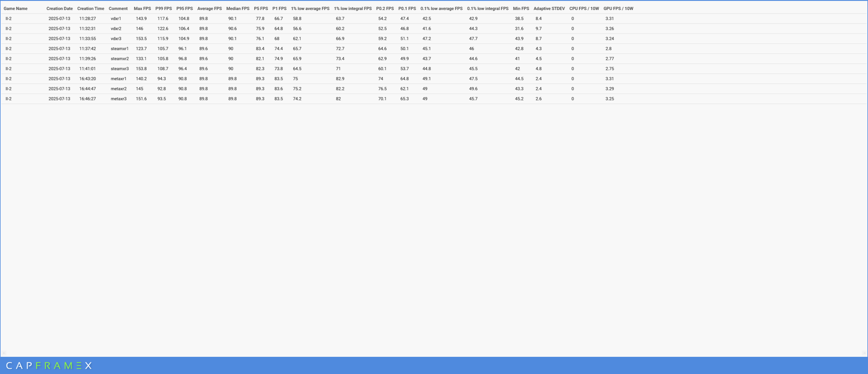This screenshot has height=374, width=868.
Task: Click the Median FPS column header
Action: pyautogui.click(x=238, y=8)
